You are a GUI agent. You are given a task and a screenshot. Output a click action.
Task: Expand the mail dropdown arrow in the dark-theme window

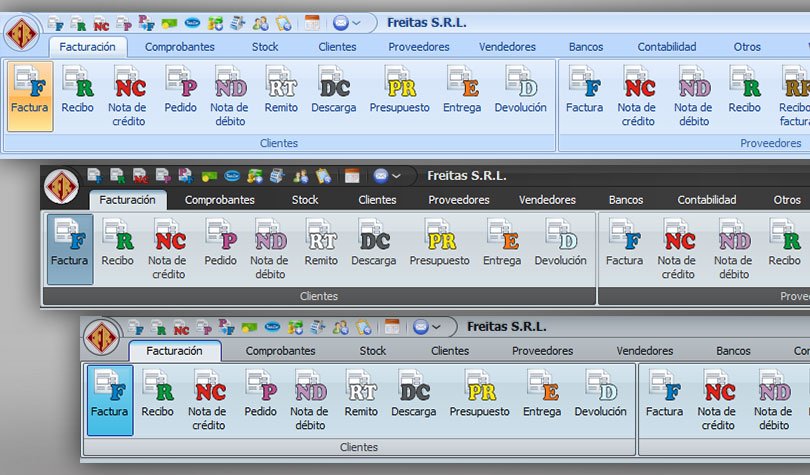(x=397, y=176)
